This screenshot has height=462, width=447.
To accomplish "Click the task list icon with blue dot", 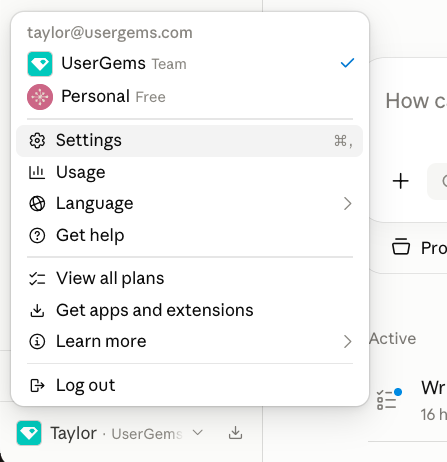I will coord(389,399).
